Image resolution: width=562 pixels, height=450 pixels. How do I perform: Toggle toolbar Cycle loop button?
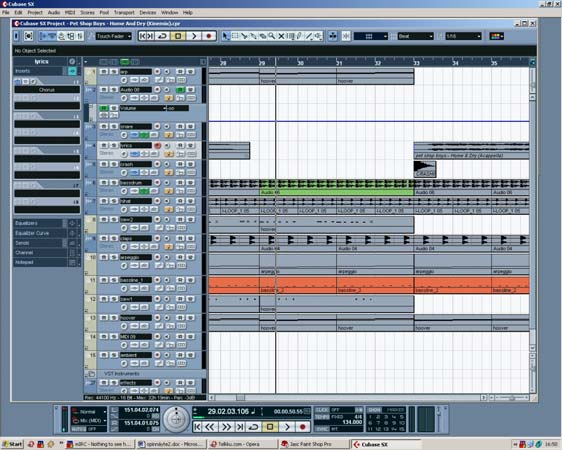pyautogui.click(x=162, y=36)
